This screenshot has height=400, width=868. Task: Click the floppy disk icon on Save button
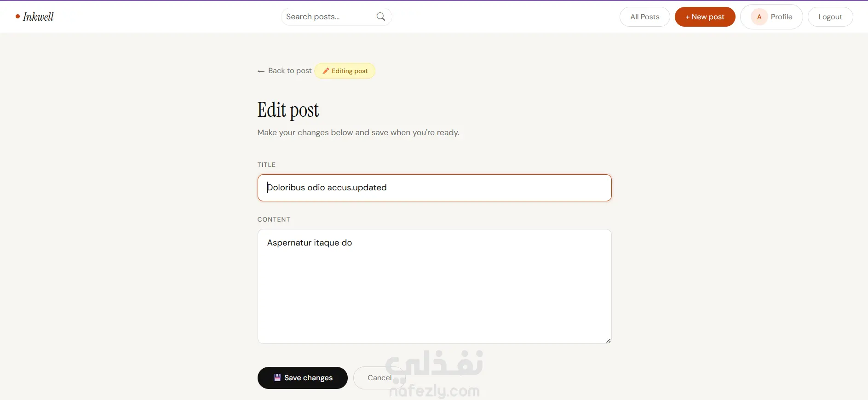[277, 377]
